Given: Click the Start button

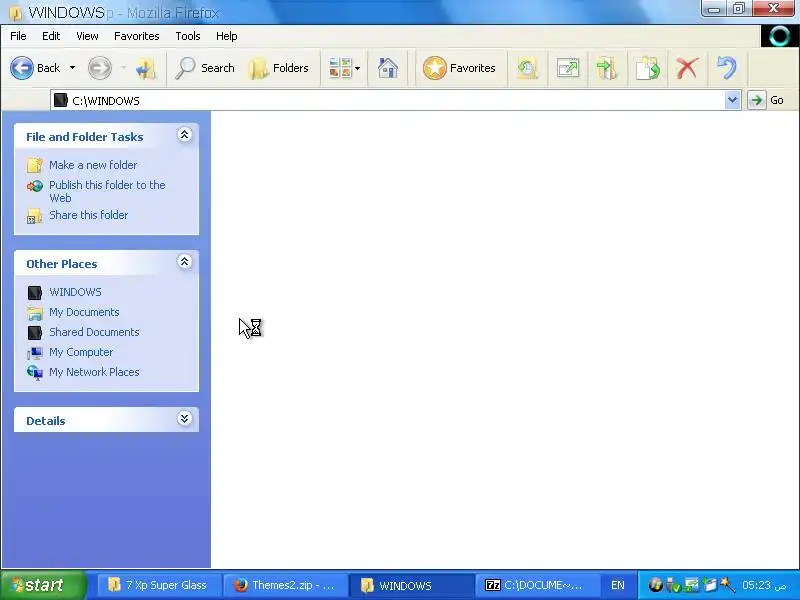Looking at the screenshot, I should [x=43, y=585].
